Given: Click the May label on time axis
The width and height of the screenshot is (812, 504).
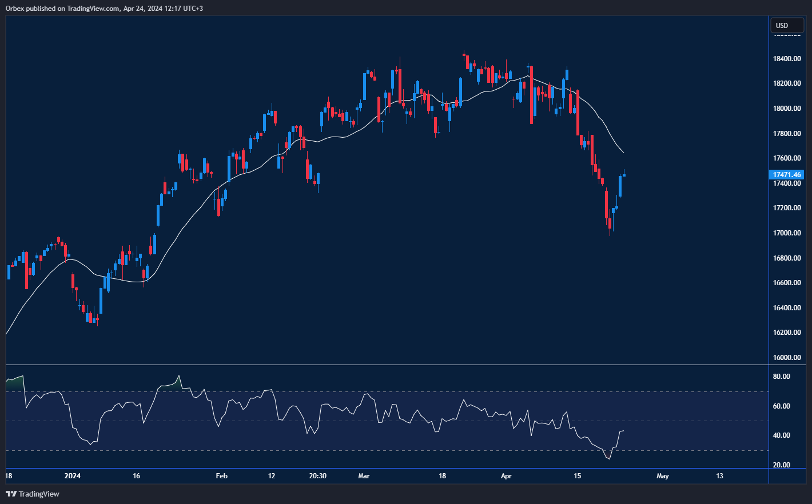Looking at the screenshot, I should pos(662,475).
